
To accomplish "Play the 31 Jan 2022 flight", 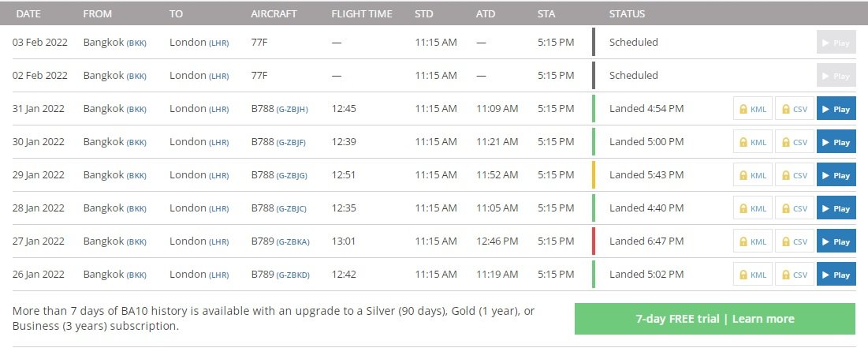I will click(x=836, y=109).
